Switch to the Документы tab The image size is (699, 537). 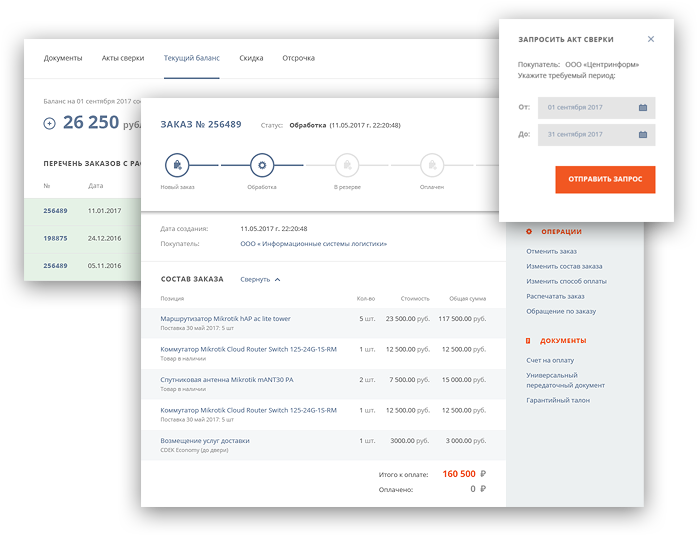point(63,58)
